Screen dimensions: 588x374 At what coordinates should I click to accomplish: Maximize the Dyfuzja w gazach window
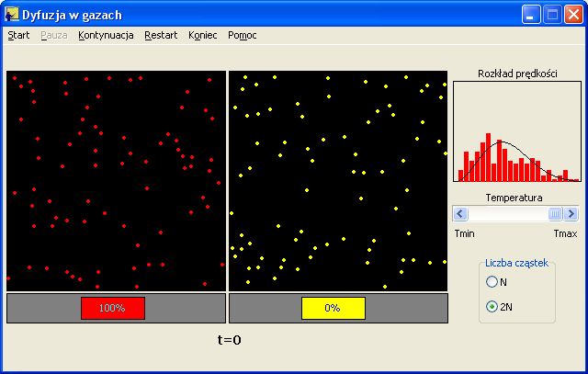coord(553,15)
